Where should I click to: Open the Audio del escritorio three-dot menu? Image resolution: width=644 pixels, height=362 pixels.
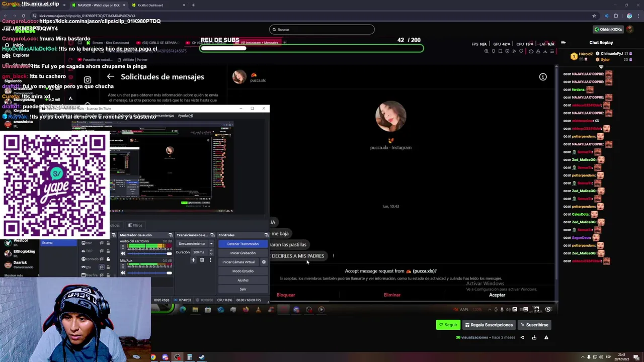coord(123,247)
